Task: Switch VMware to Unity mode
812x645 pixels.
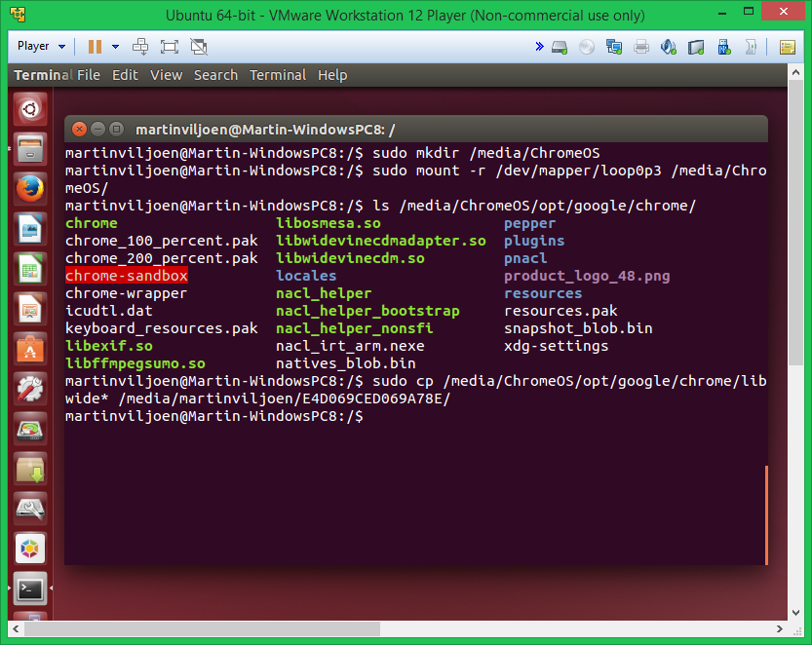Action: point(199,47)
